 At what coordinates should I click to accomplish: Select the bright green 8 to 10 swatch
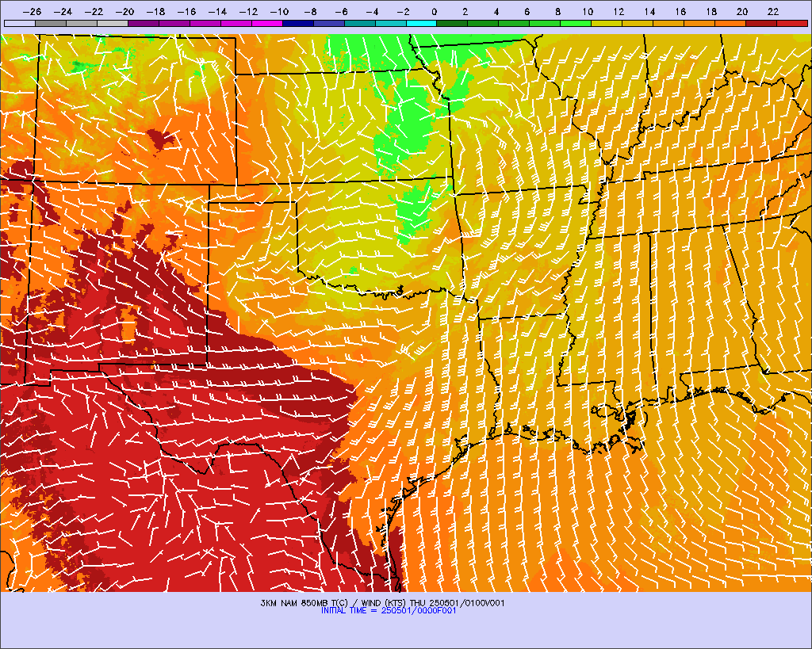[576, 23]
